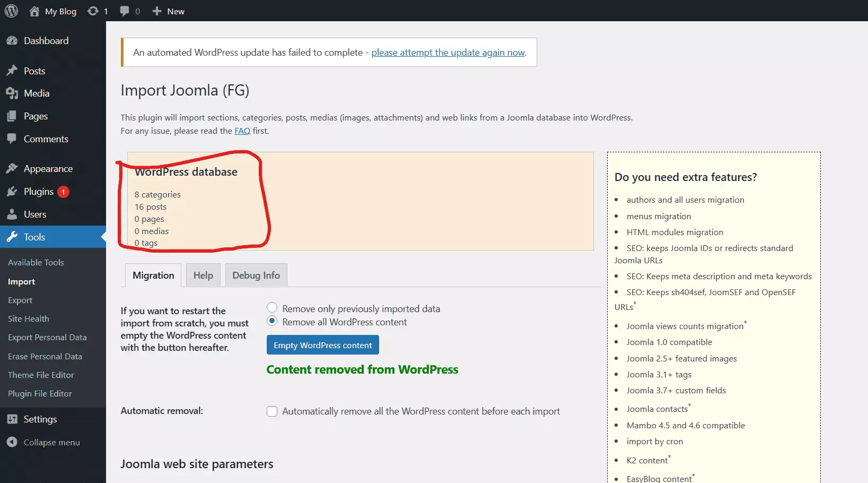Click New in the admin bar
868x483 pixels.
click(x=176, y=12)
